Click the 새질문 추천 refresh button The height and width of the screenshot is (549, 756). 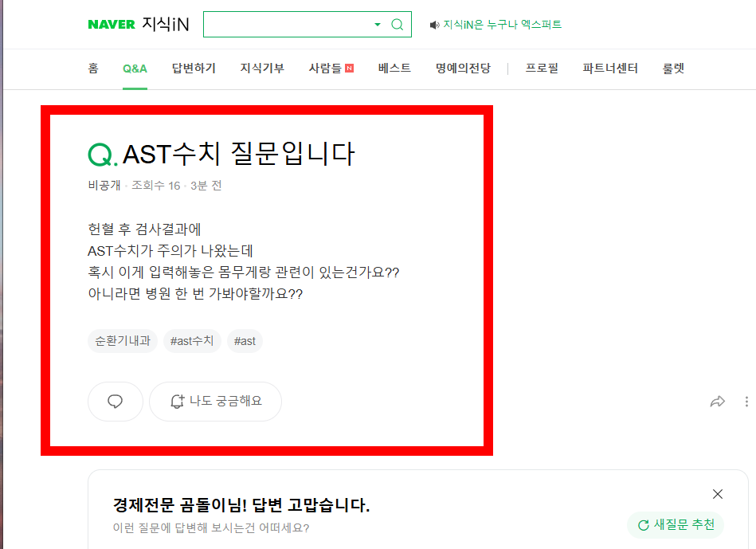coord(676,525)
